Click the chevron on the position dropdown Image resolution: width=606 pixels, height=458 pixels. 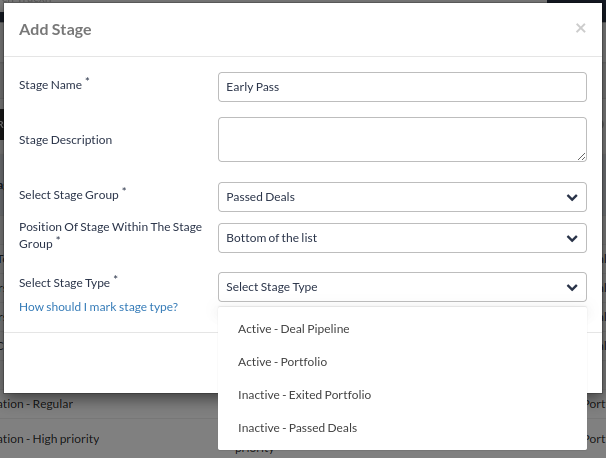[x=572, y=238]
